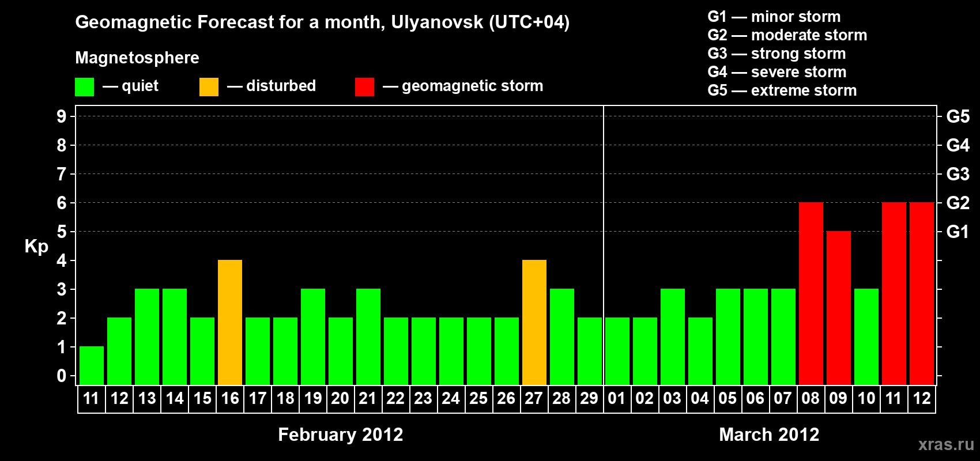Click the G2 label on right axis

tap(958, 203)
